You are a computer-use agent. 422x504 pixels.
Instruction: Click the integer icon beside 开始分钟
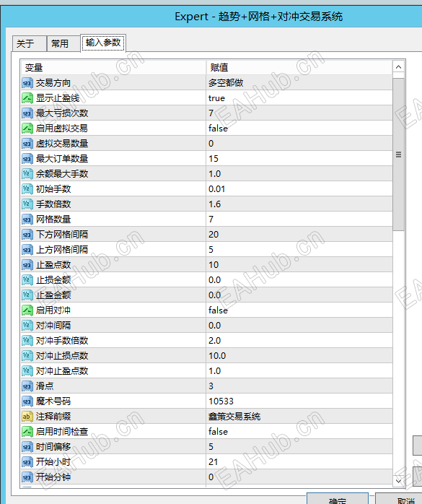click(x=27, y=477)
